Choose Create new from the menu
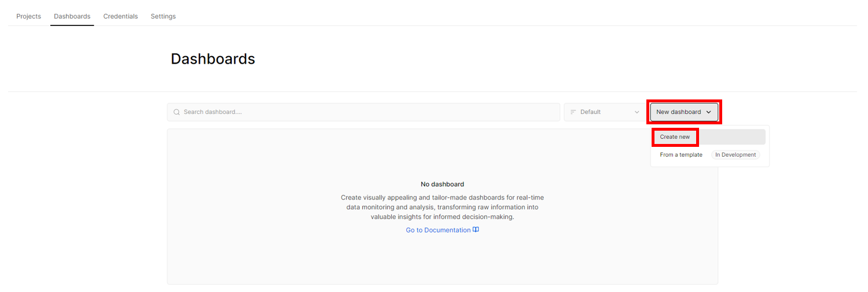Viewport: 868px width, 292px height. point(709,137)
